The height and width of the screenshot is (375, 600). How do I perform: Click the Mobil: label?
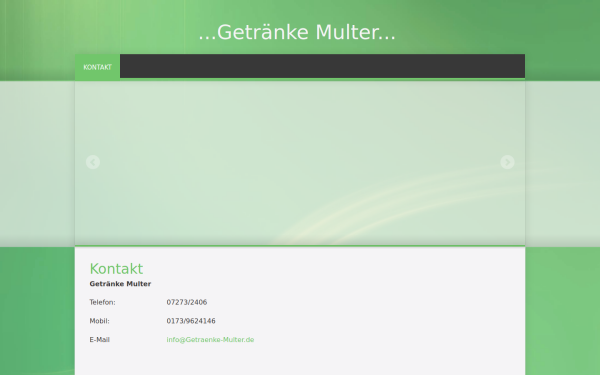coord(99,321)
